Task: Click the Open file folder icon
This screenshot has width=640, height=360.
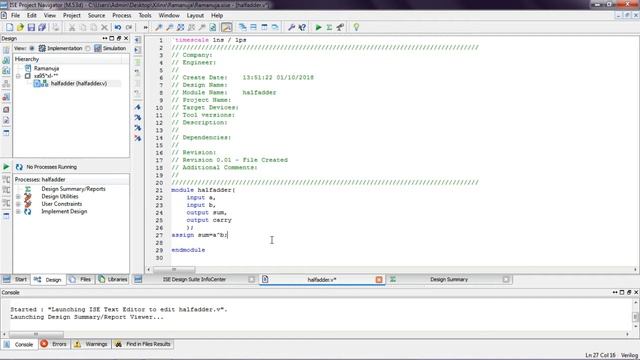Action: [20, 27]
